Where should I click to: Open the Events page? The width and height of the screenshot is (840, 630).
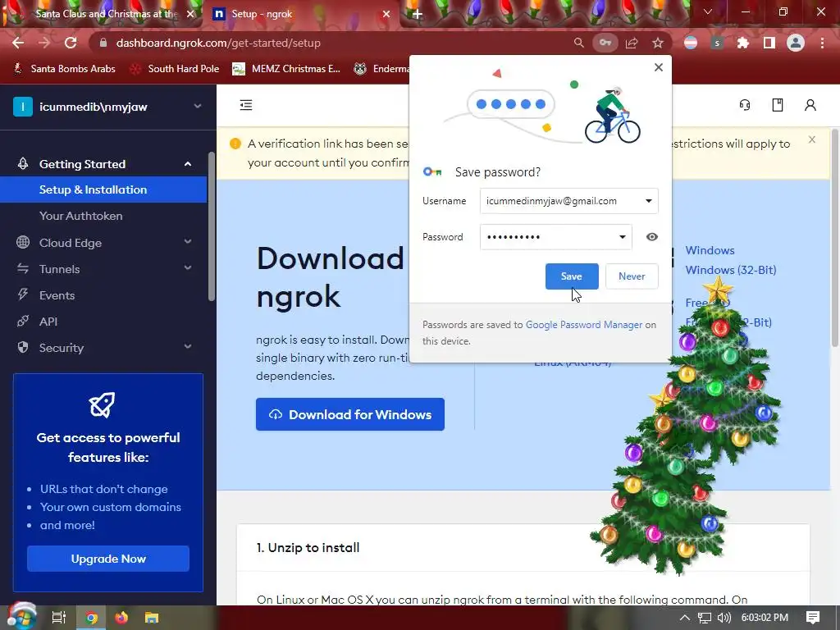tap(57, 295)
